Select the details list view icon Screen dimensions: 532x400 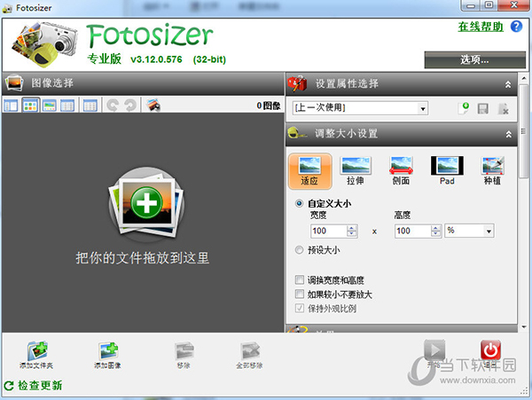tap(67, 106)
